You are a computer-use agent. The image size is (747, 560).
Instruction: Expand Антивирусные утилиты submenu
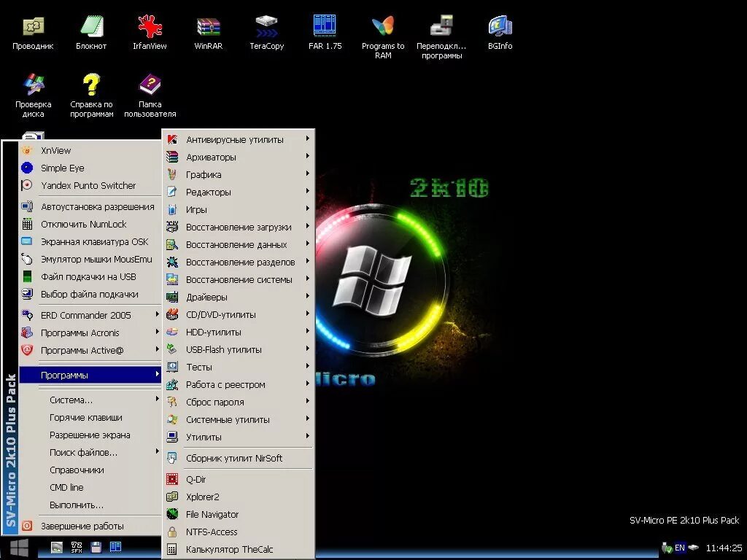[239, 139]
